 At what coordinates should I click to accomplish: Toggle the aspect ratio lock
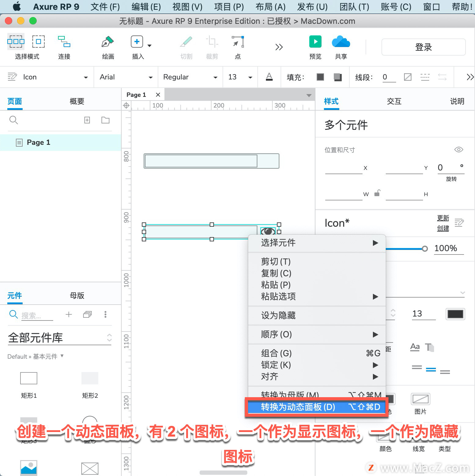tap(377, 193)
